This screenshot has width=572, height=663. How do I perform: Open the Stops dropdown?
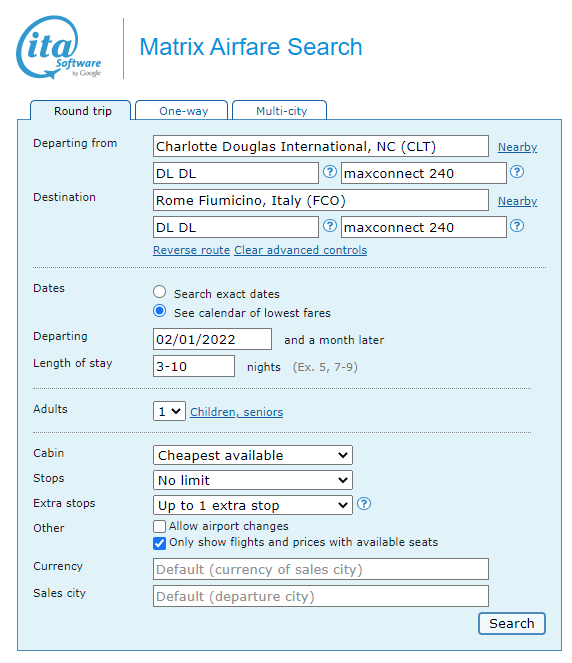coord(253,480)
